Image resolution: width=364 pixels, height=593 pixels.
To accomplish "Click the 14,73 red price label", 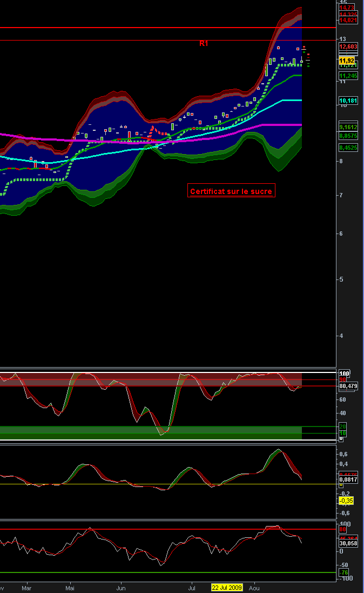I will tap(347, 8).
